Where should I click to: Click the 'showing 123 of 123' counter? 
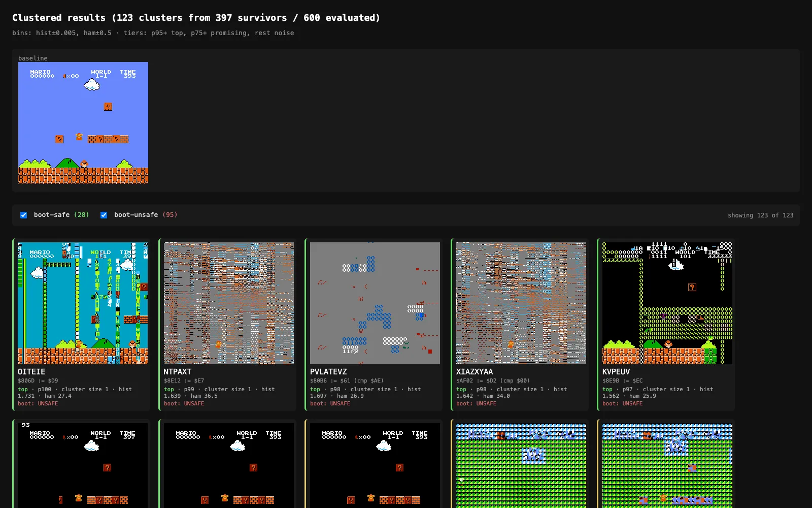[760, 215]
